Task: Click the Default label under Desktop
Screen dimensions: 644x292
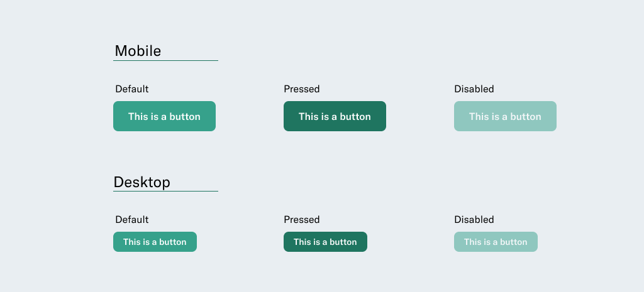Action: point(132,220)
